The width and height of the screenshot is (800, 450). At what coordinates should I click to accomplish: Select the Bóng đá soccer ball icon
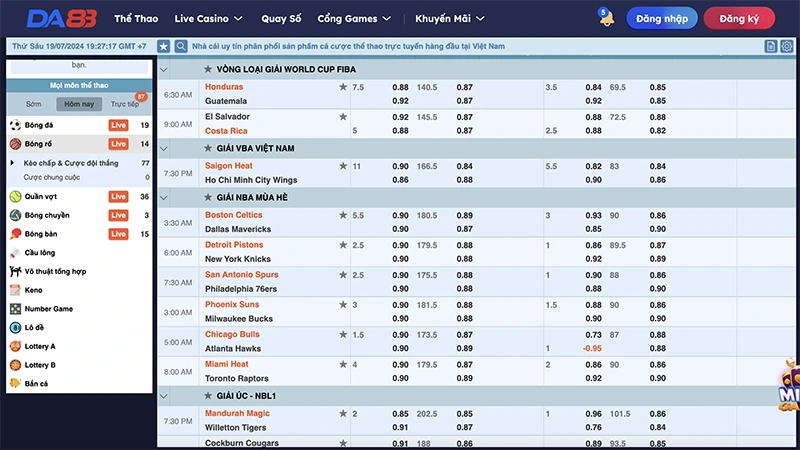coord(15,125)
